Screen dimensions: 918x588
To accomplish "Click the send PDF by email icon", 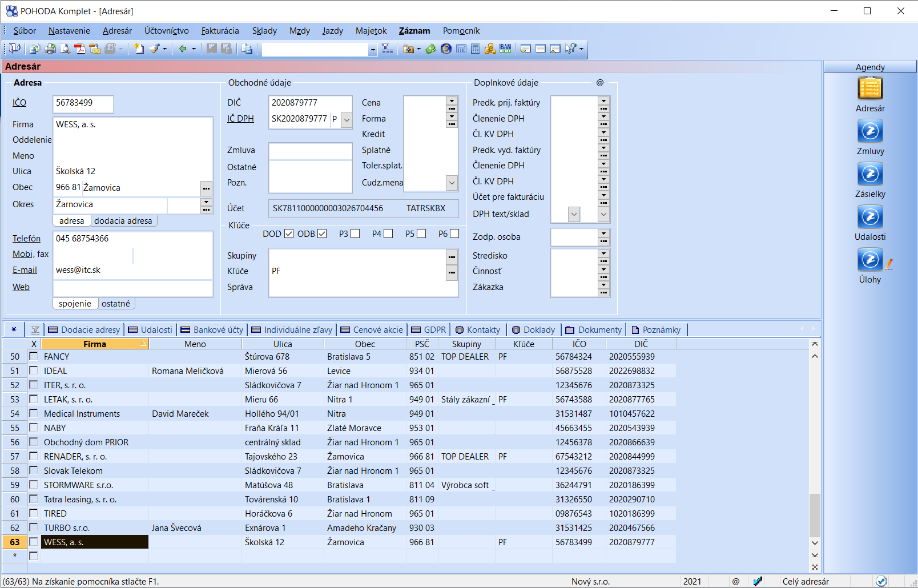I will (95, 49).
